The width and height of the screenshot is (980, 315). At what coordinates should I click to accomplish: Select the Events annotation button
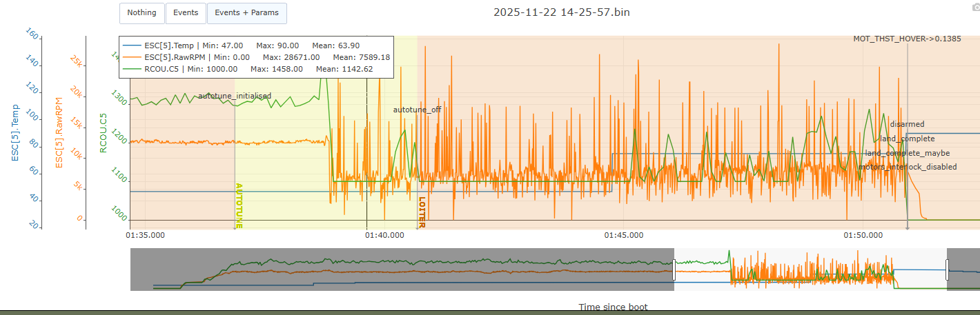click(x=186, y=12)
